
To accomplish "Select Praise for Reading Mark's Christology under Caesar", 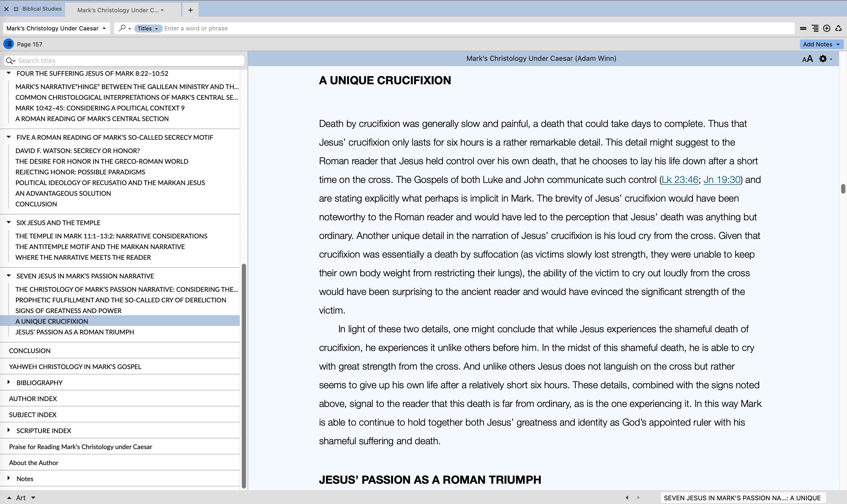I will [81, 447].
